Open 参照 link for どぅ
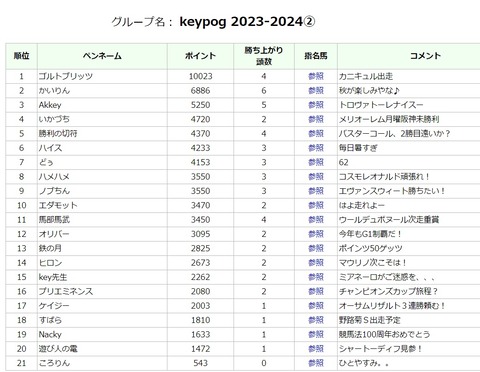 tap(316, 162)
